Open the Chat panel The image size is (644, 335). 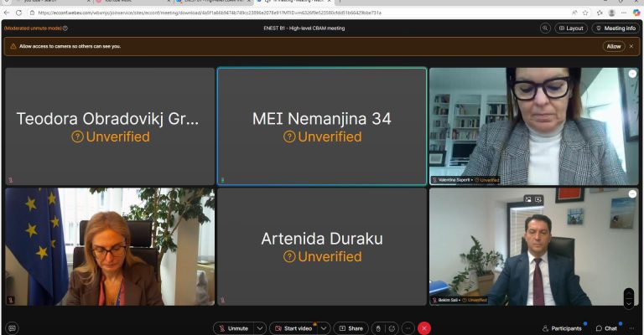(x=605, y=328)
